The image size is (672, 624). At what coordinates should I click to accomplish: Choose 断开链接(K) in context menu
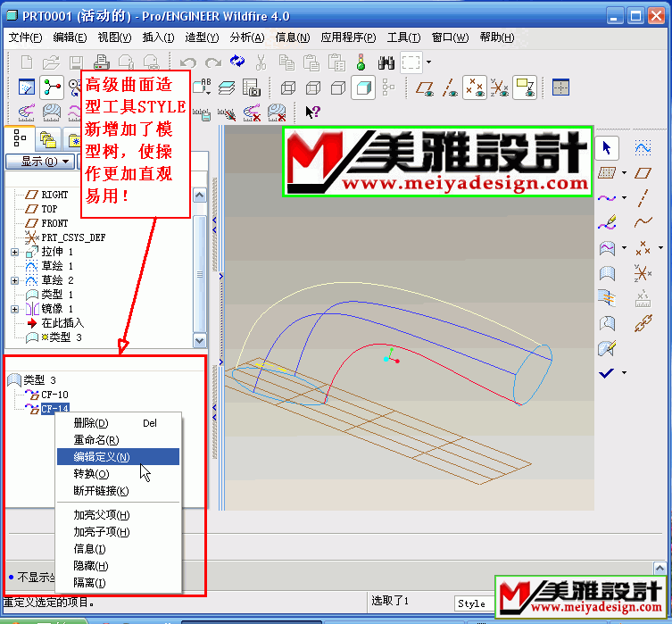119,491
